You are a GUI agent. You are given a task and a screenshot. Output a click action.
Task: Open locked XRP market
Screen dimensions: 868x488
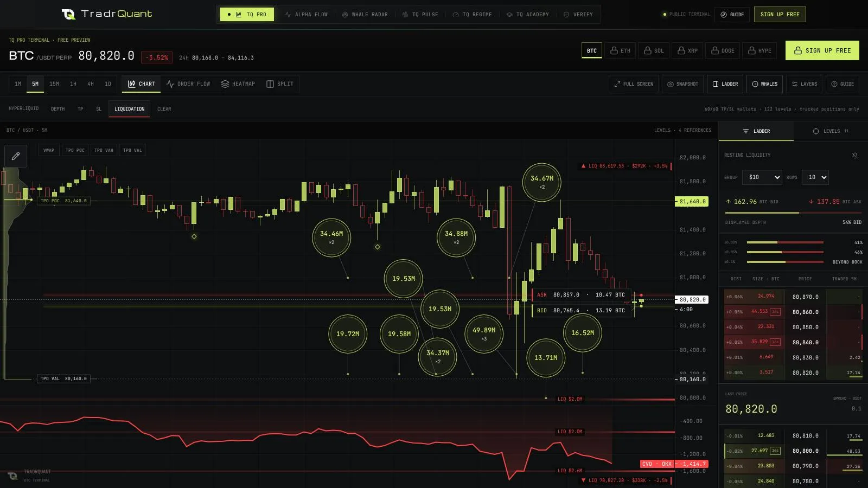tap(687, 51)
